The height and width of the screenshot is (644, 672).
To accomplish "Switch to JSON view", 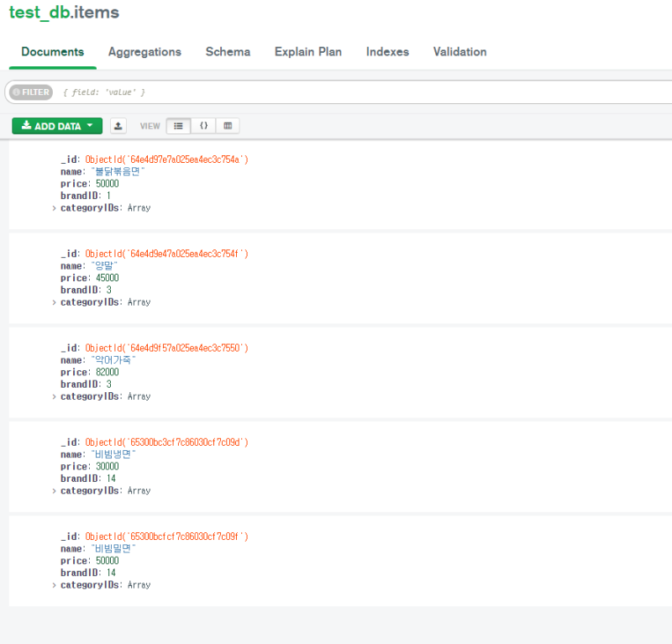I will tap(203, 126).
